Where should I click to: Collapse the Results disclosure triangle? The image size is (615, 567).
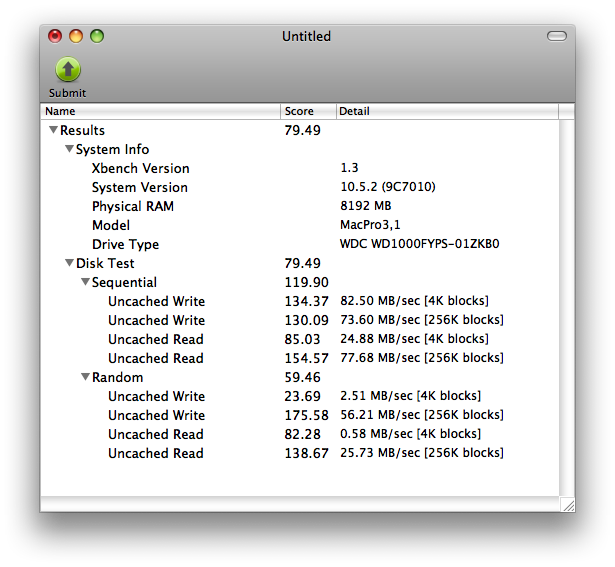(53, 130)
